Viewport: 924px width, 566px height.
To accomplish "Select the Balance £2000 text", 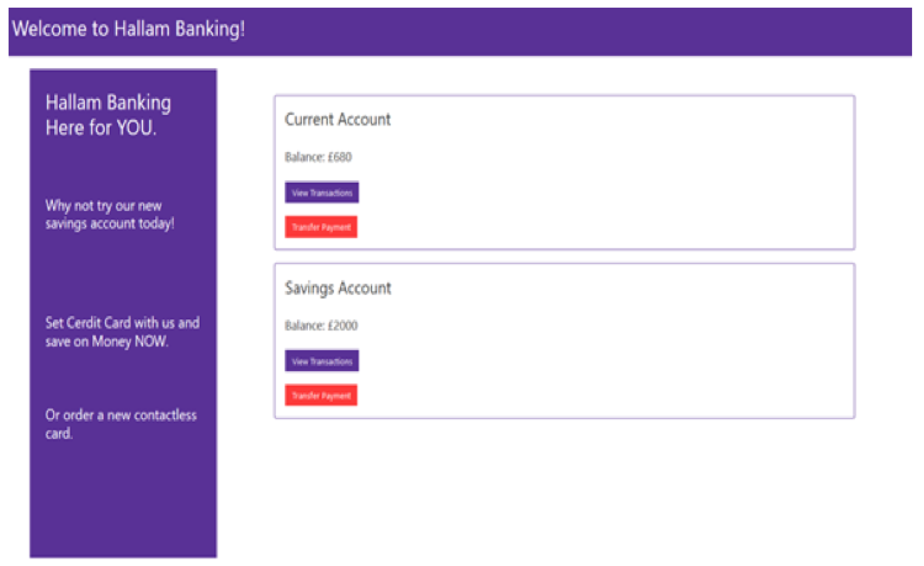I will coord(321,325).
